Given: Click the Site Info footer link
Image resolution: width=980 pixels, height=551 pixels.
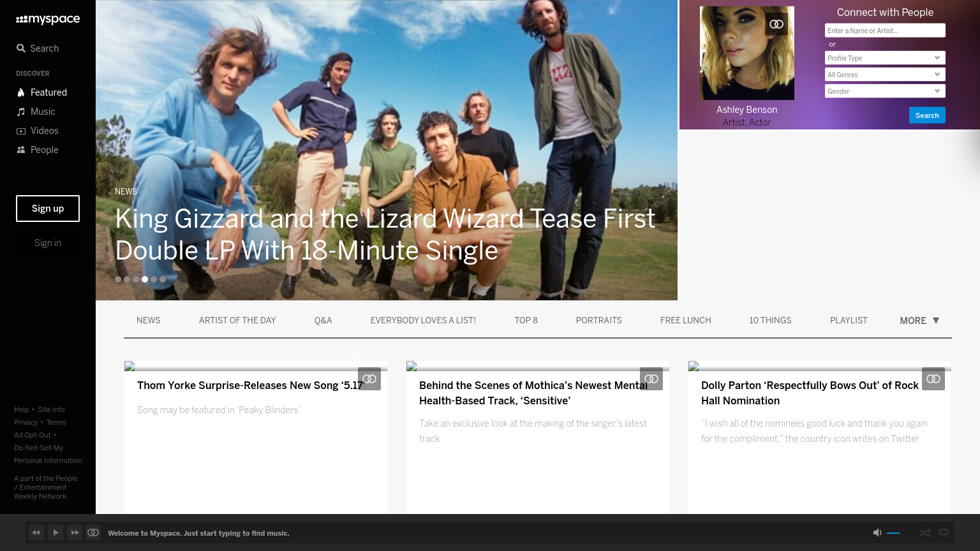Looking at the screenshot, I should [x=51, y=409].
